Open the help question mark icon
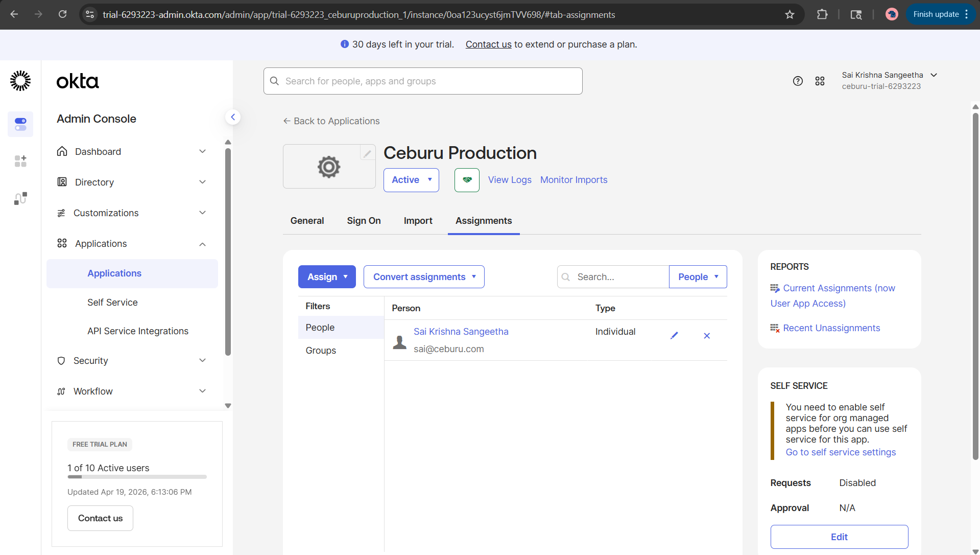 click(x=798, y=81)
